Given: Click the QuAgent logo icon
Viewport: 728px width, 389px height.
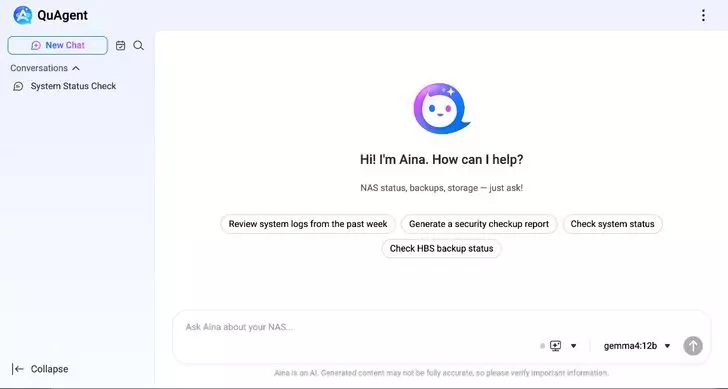Looking at the screenshot, I should 22,15.
